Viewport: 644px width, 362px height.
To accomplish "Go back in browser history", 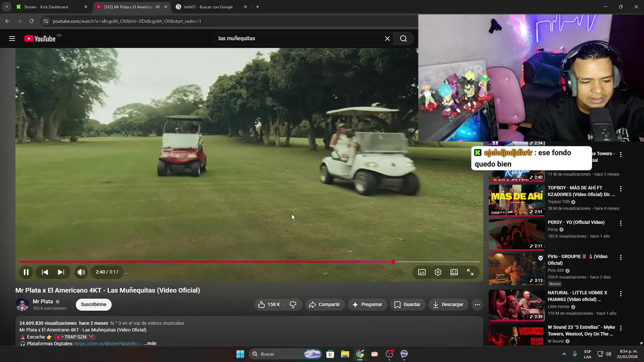I will [x=7, y=21].
